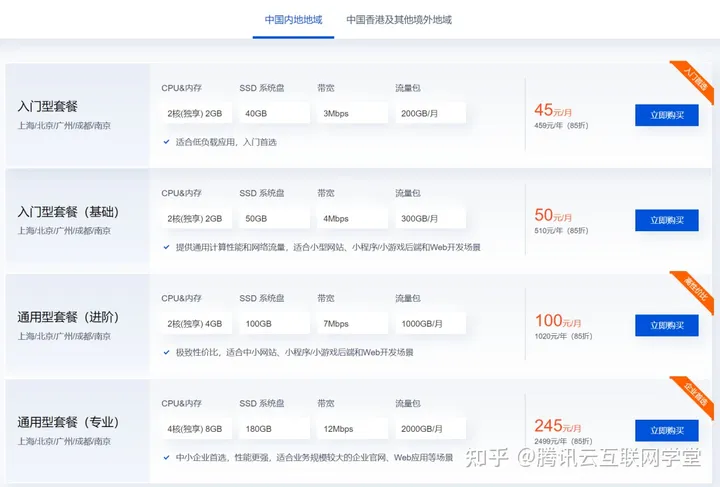Click the 50元/月 price
This screenshot has width=720, height=487.
coord(553,215)
